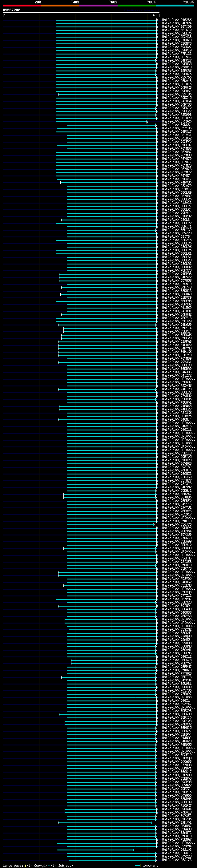Image resolution: width=197 pixels, height=868 pixels.
Task: Select subject label UniRef100_Q9FEZ7
Action: 176,111
